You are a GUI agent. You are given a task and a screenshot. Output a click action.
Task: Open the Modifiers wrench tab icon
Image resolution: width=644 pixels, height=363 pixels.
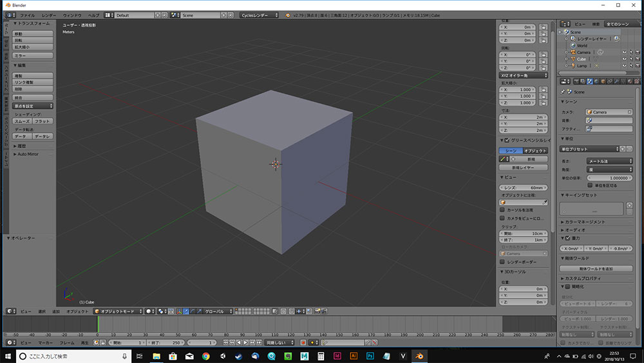click(x=616, y=81)
